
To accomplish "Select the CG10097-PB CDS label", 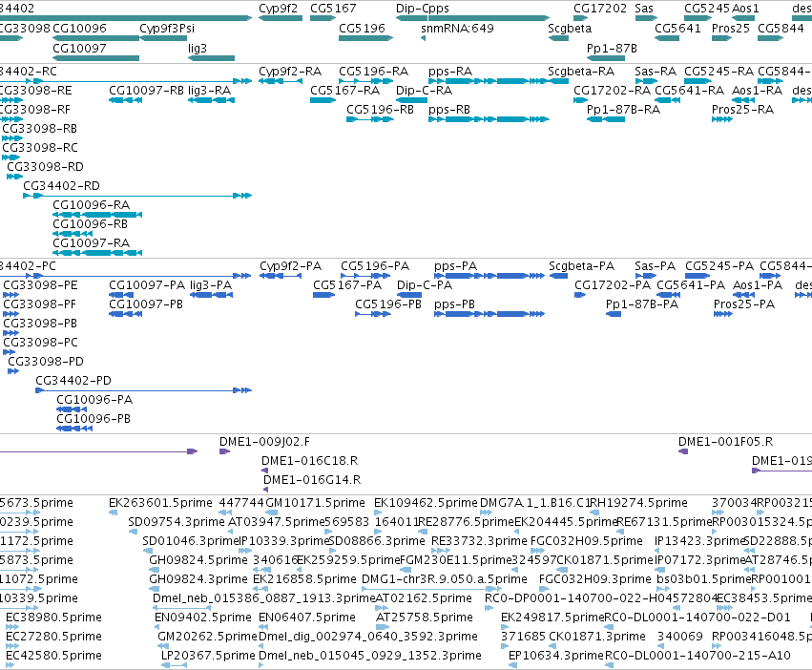I will click(x=146, y=304).
